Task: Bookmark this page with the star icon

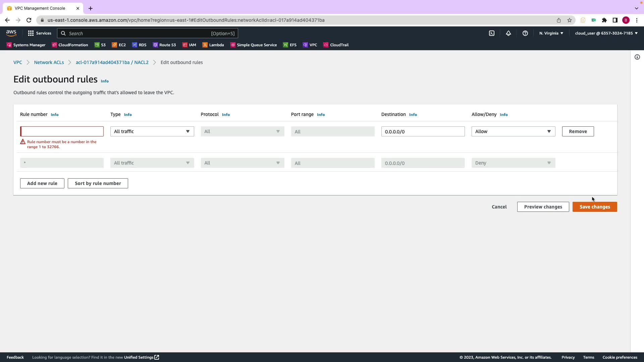Action: point(570,20)
